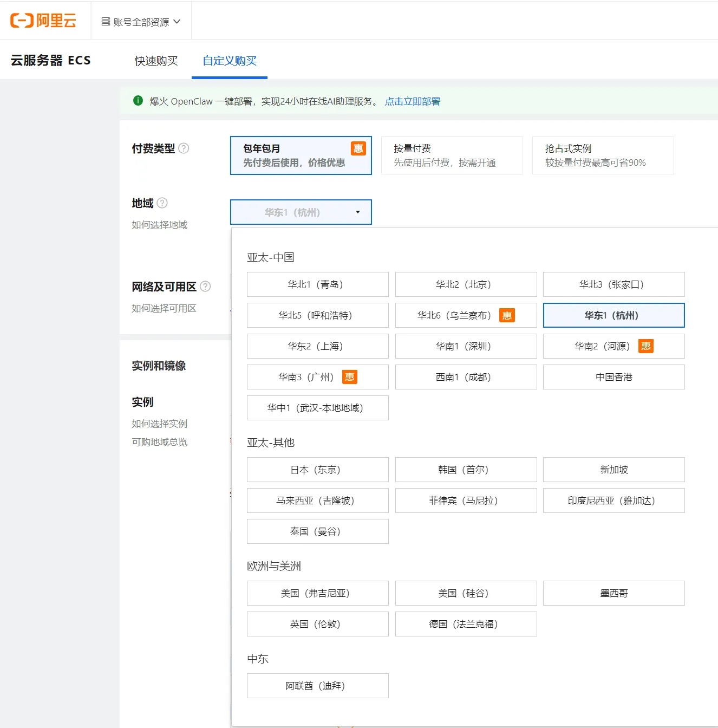Open the 点击立即部署 link
The image size is (718, 728).
pyautogui.click(x=413, y=101)
